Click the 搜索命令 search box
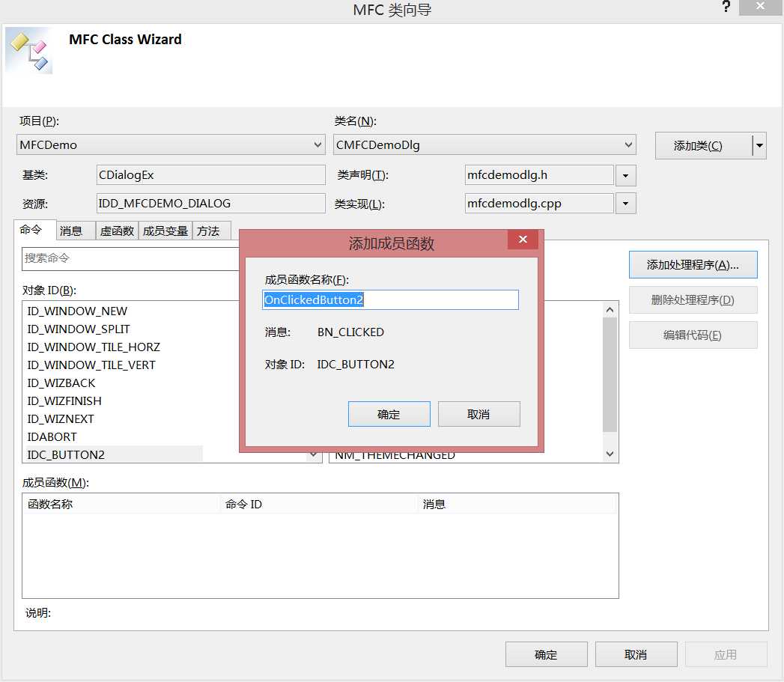This screenshot has height=682, width=784. click(131, 258)
